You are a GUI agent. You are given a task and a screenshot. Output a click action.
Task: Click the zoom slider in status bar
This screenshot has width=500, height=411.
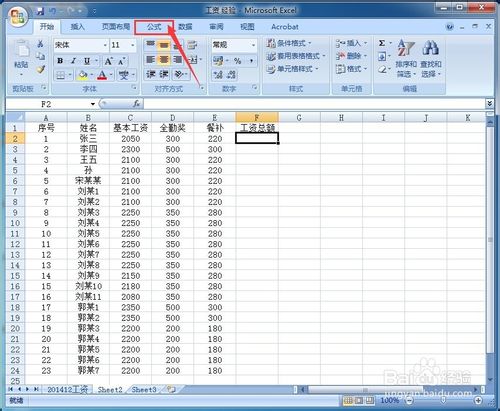click(444, 400)
